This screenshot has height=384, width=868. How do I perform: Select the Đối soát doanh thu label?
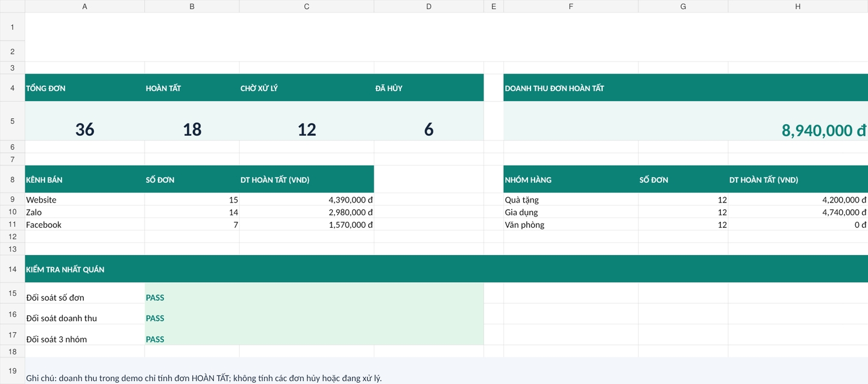click(84, 314)
